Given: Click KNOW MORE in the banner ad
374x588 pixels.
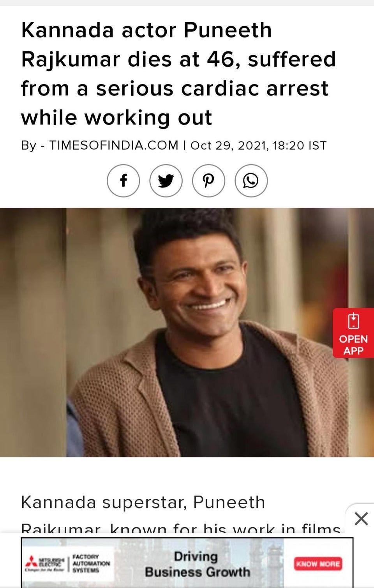Looking at the screenshot, I should [318, 563].
